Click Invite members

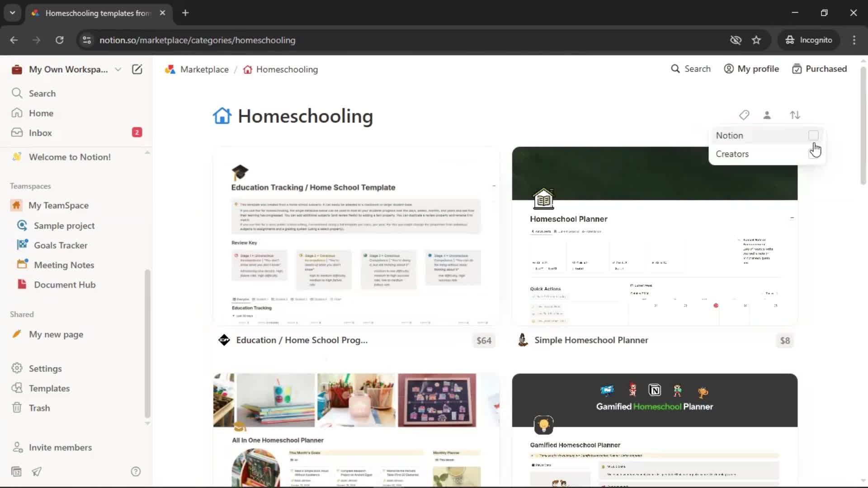(x=60, y=447)
